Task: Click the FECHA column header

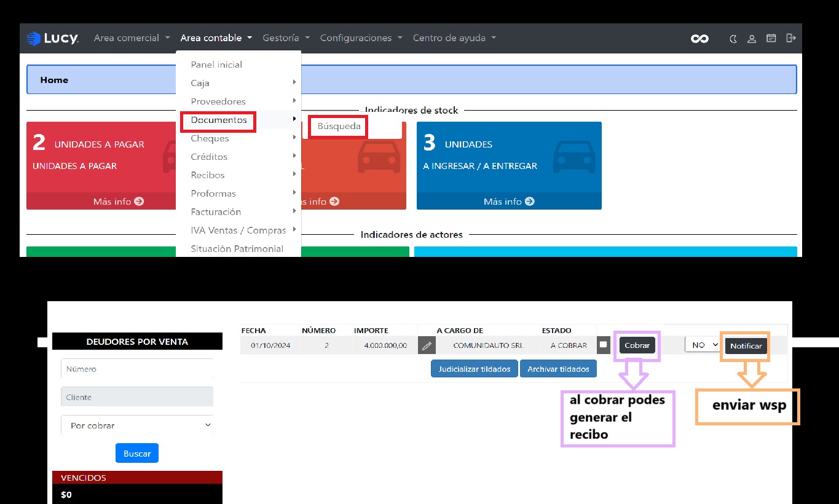Action: (254, 331)
